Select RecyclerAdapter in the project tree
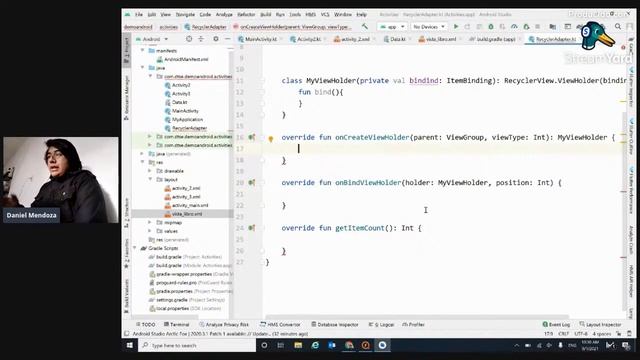This screenshot has width=640, height=360. (189, 128)
